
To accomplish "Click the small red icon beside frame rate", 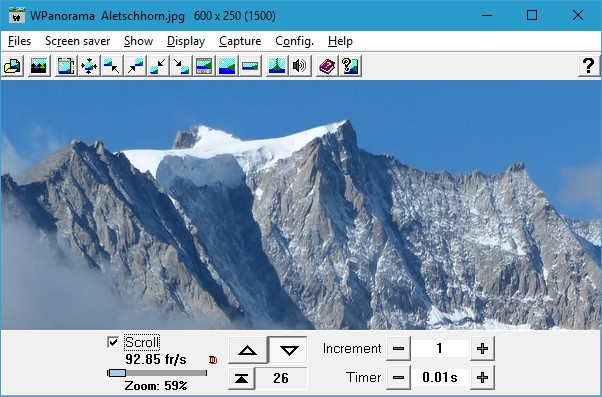I will pos(213,360).
